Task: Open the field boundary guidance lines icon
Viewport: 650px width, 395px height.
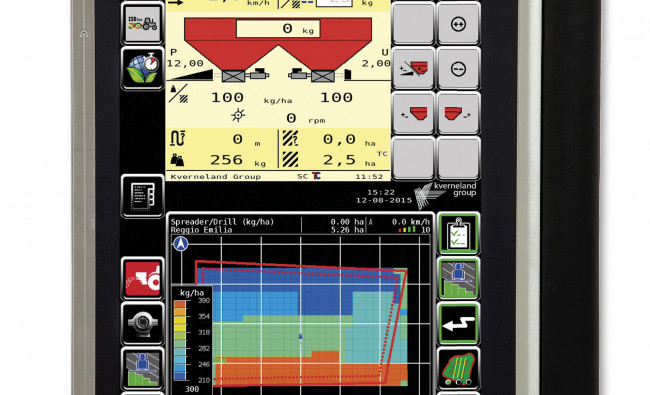Action: click(458, 368)
